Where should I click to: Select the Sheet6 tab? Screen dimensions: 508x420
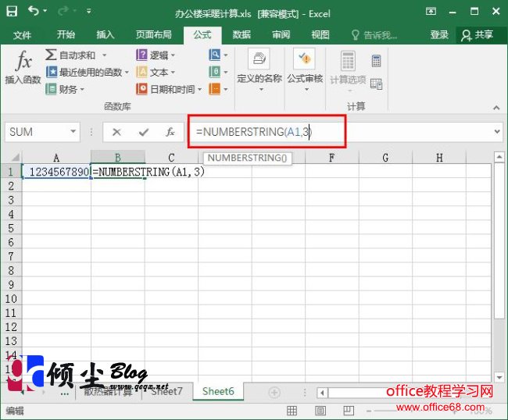pyautogui.click(x=218, y=391)
